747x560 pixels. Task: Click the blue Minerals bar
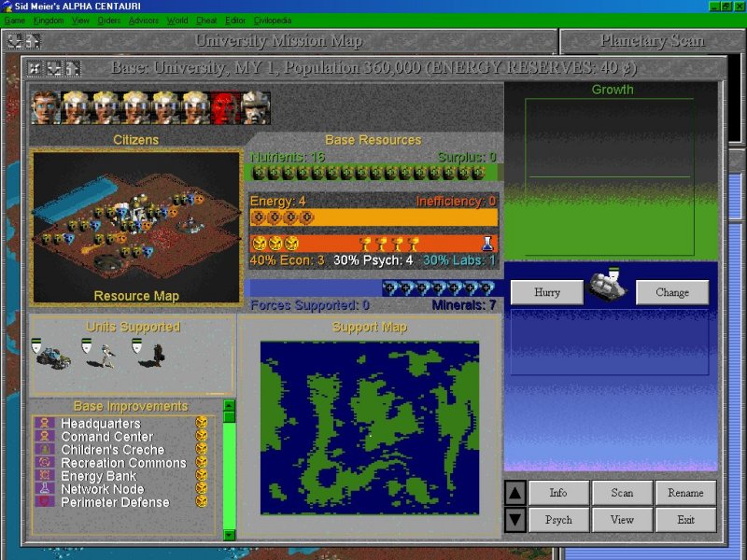pyautogui.click(x=373, y=288)
